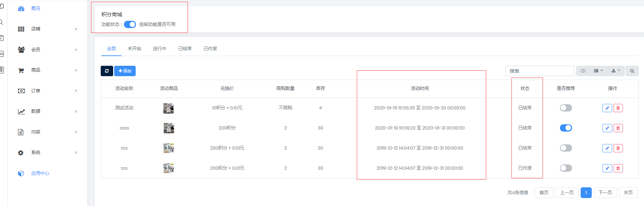Edit the aaa activity row
The height and width of the screenshot is (206, 644).
click(607, 128)
